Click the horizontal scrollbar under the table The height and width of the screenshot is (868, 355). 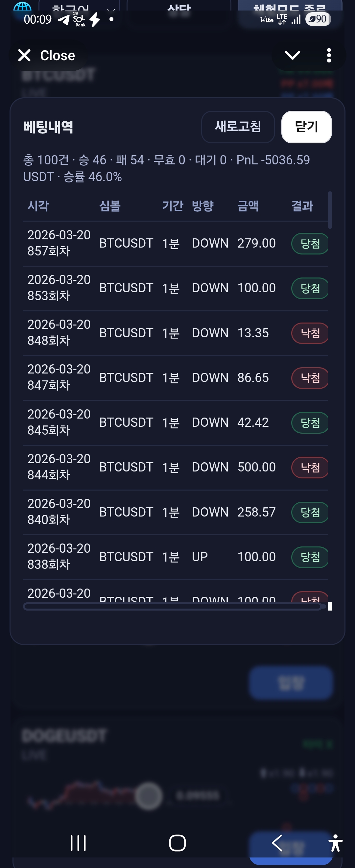(x=172, y=607)
